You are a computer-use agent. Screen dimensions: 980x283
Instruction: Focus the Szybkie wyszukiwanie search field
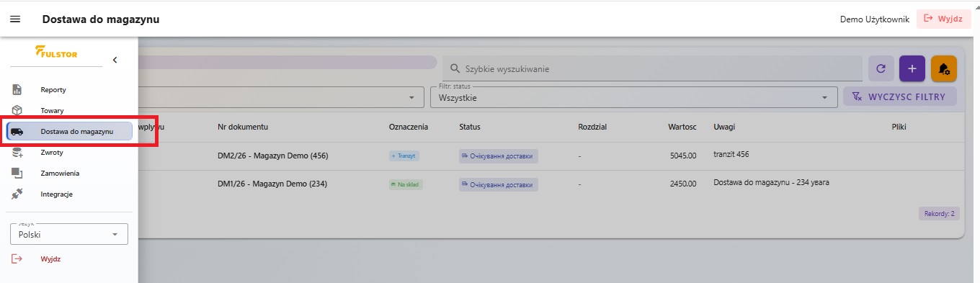pos(652,68)
